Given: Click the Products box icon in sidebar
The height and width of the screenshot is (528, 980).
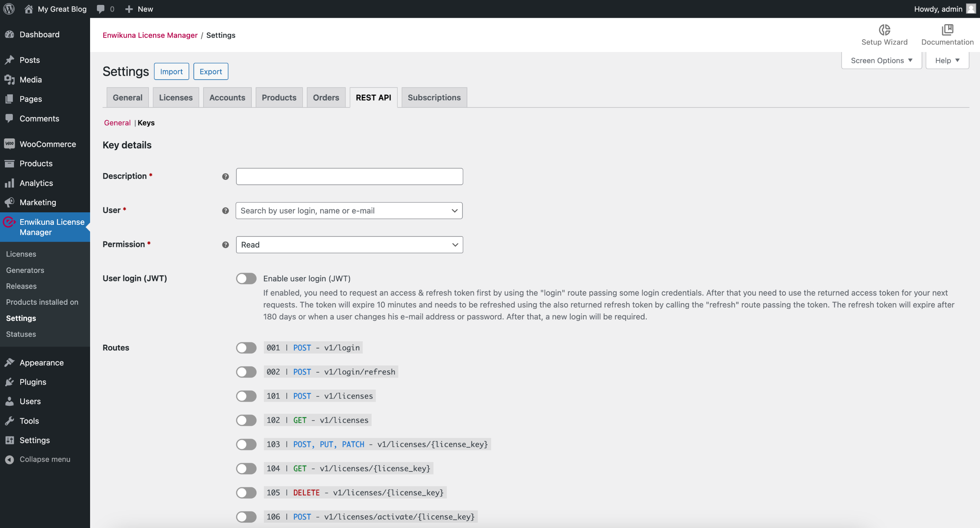Looking at the screenshot, I should (9, 163).
